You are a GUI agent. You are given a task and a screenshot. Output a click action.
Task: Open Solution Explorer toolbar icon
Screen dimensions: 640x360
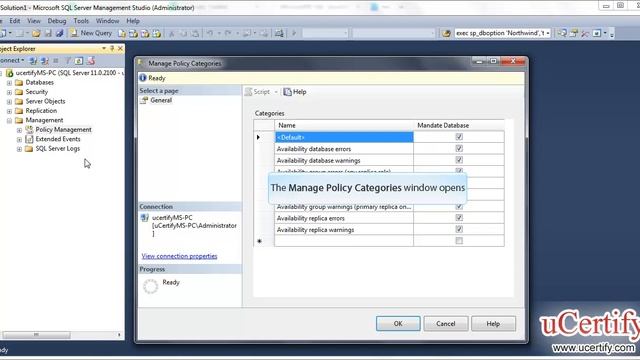pos(562,33)
